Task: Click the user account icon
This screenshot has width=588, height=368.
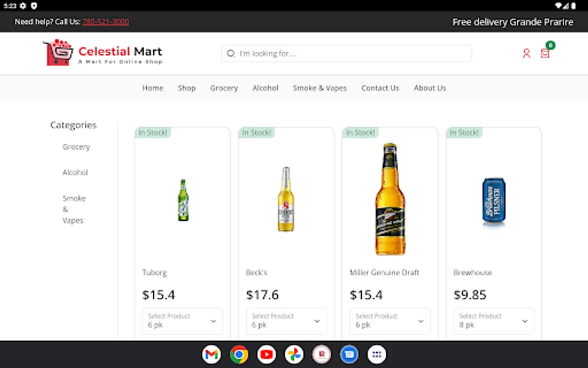Action: click(526, 53)
